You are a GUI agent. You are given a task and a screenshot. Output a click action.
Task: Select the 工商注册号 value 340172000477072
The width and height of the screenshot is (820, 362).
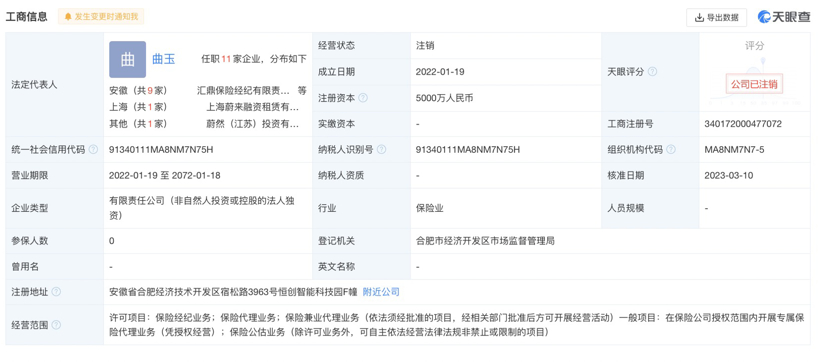pos(743,124)
